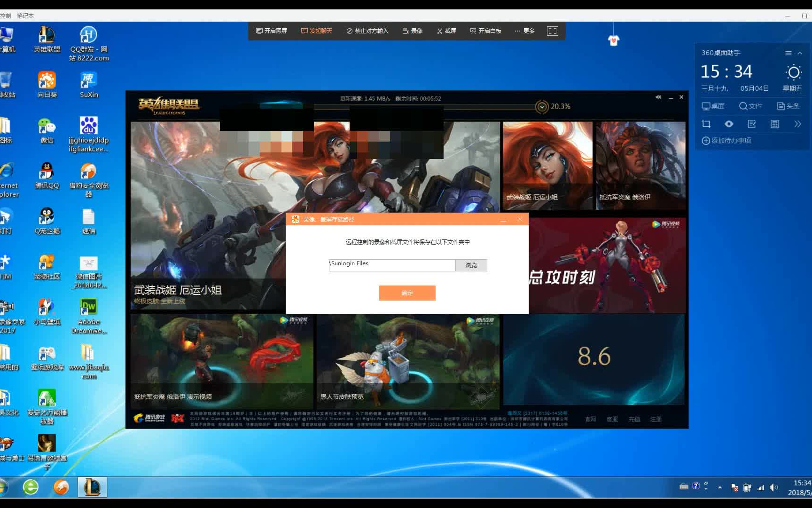Viewport: 812px width, 508px height.
Task: Click the 客服 link in launcher footer
Action: [x=612, y=419]
